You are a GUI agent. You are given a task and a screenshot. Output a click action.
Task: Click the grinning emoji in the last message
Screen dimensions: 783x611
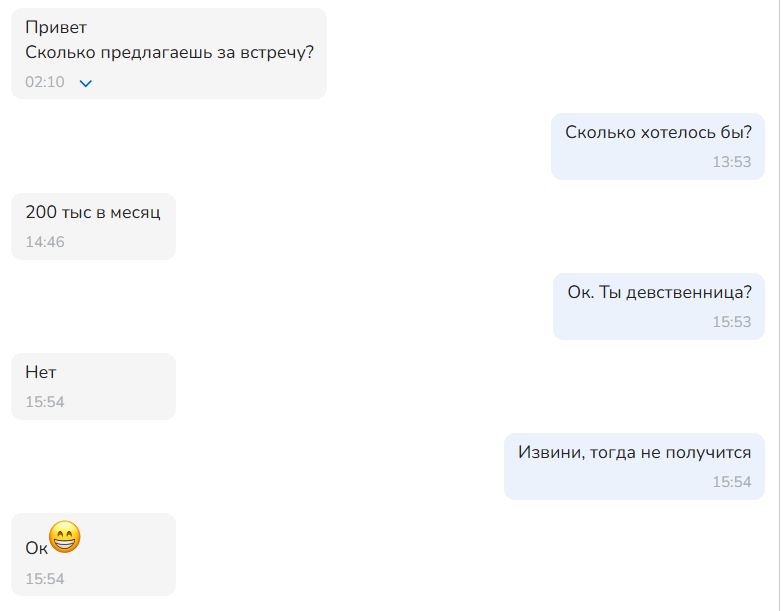point(65,537)
